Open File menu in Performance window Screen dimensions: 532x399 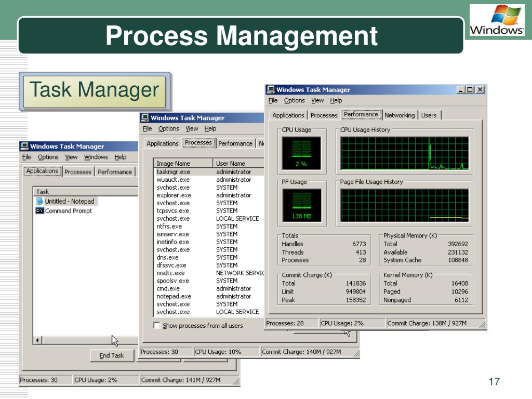pyautogui.click(x=273, y=100)
